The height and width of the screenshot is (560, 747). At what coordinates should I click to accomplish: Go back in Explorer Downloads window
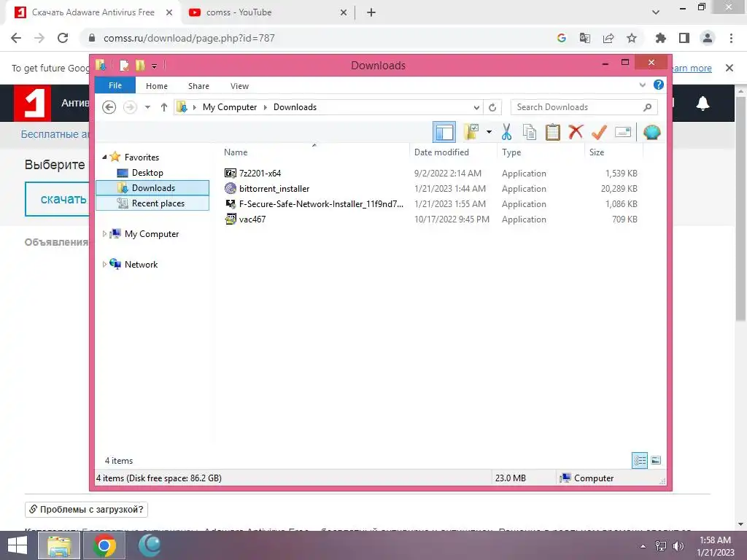pos(109,107)
